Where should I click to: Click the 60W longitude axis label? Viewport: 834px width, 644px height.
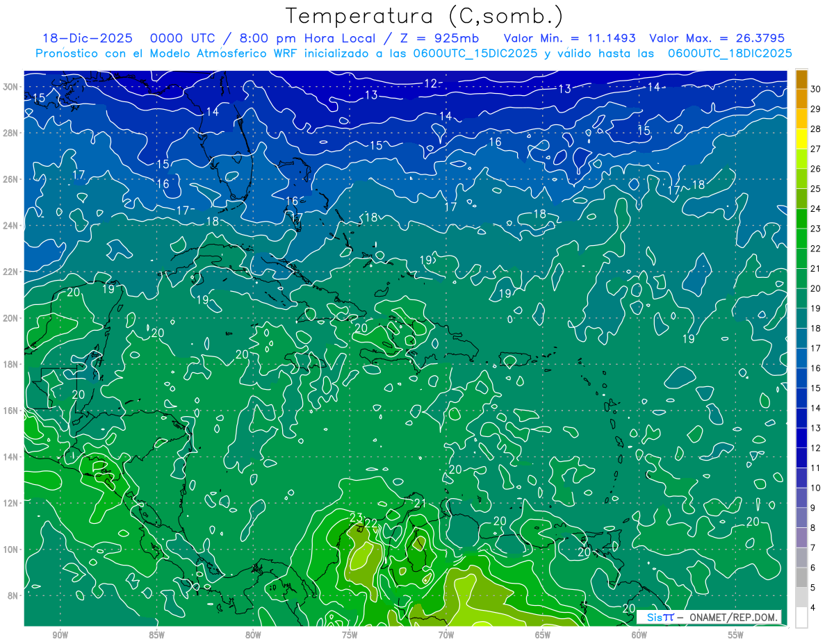(639, 635)
